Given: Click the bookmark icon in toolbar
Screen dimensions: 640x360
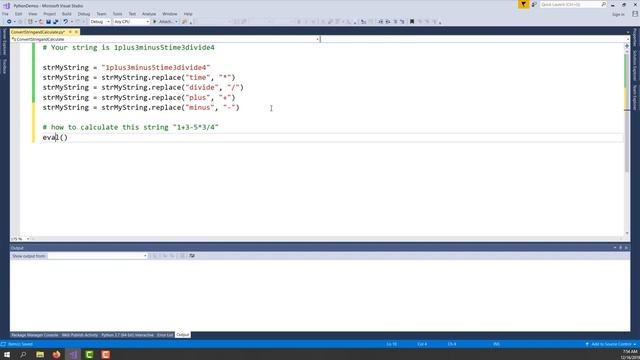Looking at the screenshot, I should (412, 22).
